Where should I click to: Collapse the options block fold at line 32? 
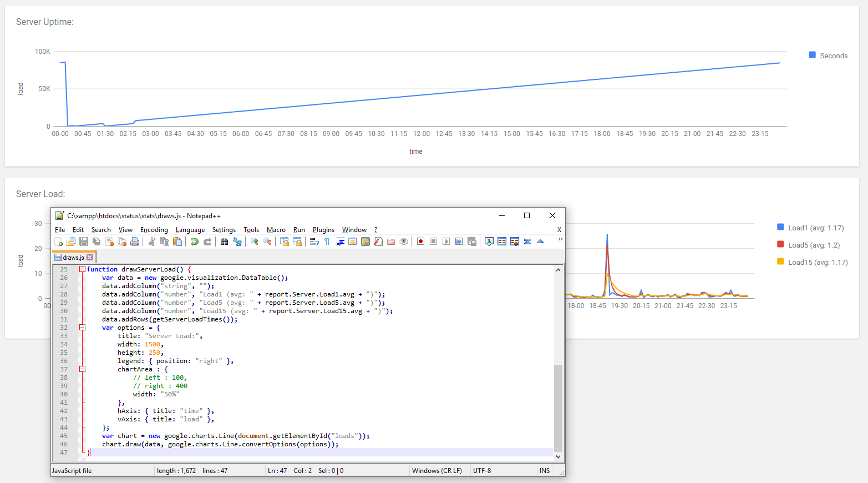82,328
